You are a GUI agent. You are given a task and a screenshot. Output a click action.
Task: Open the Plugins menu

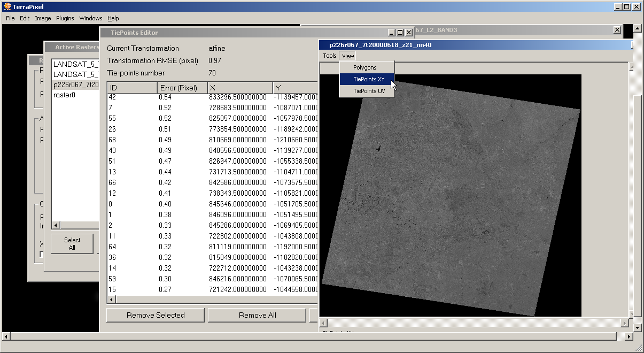65,18
